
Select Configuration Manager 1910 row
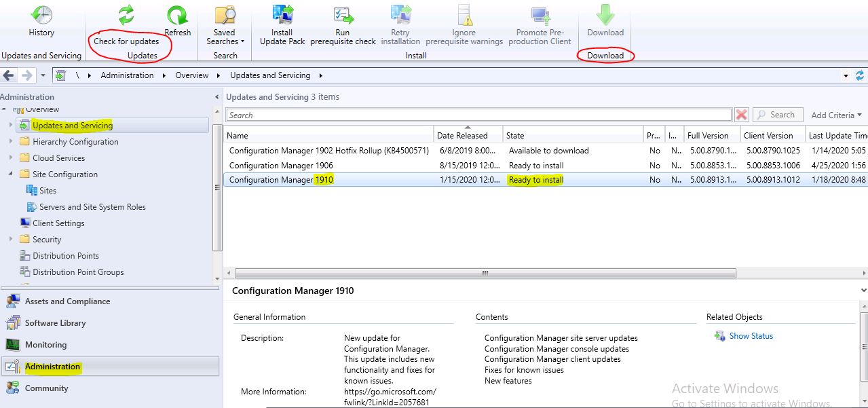546,180
